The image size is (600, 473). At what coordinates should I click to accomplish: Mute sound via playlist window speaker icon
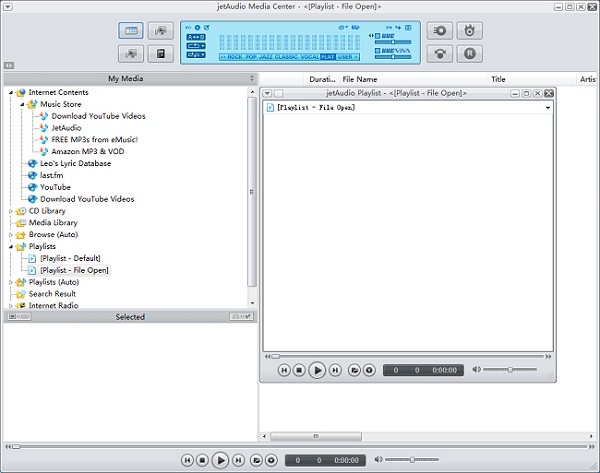point(475,370)
